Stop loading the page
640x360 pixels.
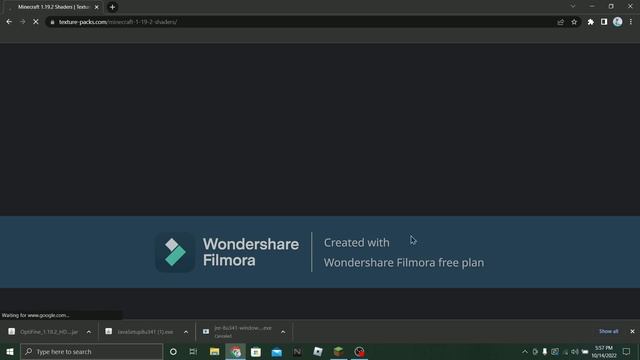tap(36, 22)
